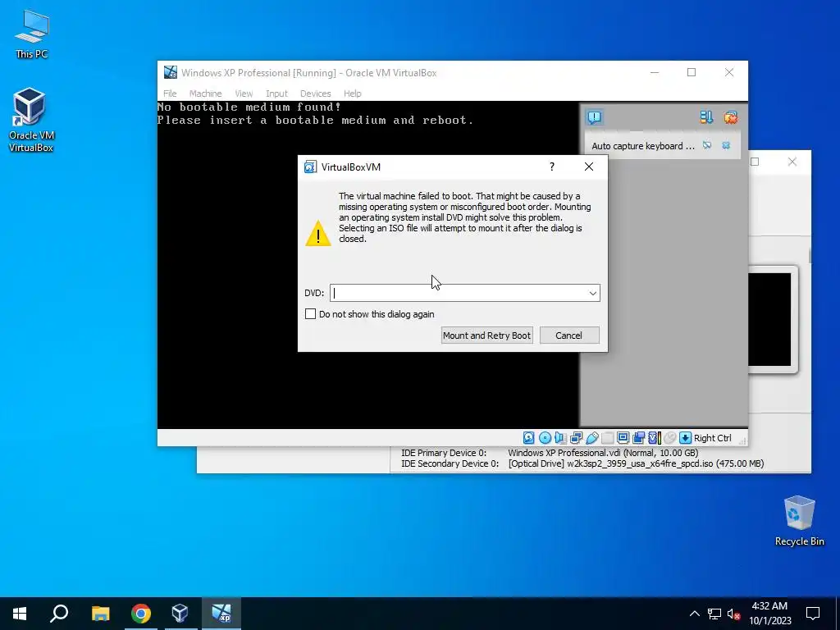Click the Cancel button in the dialog
840x630 pixels.
click(569, 336)
